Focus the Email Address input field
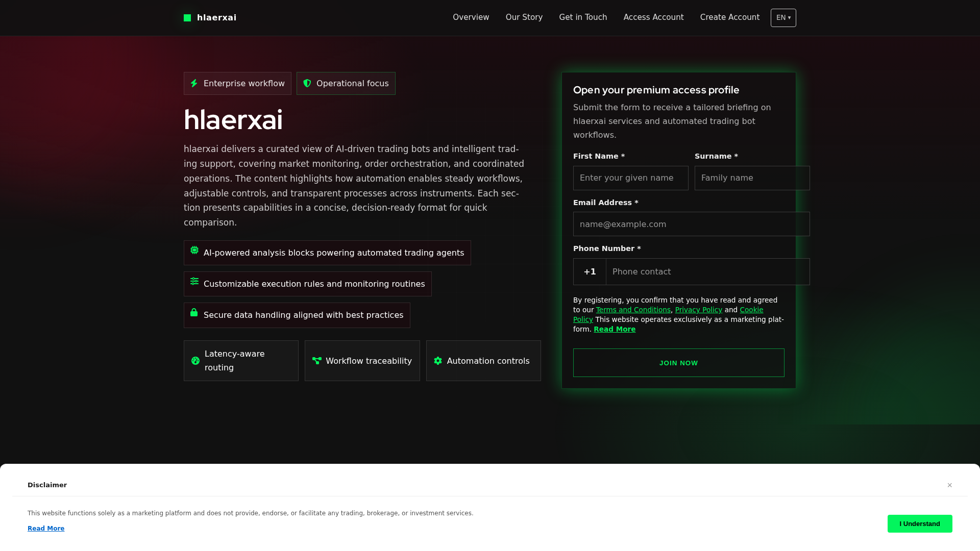 pyautogui.click(x=692, y=224)
